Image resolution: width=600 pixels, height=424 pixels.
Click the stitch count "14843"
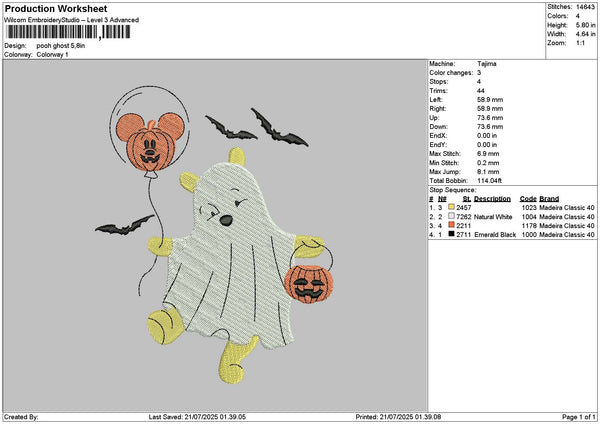(x=585, y=7)
